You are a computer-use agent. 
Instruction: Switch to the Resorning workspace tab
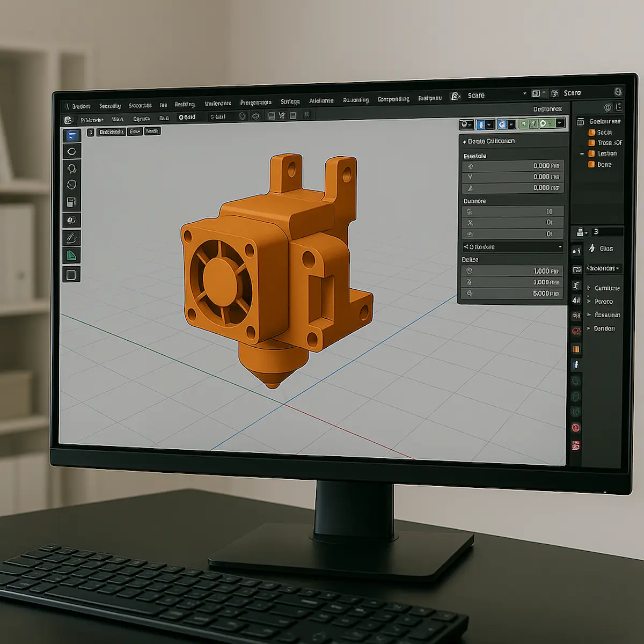tap(356, 100)
